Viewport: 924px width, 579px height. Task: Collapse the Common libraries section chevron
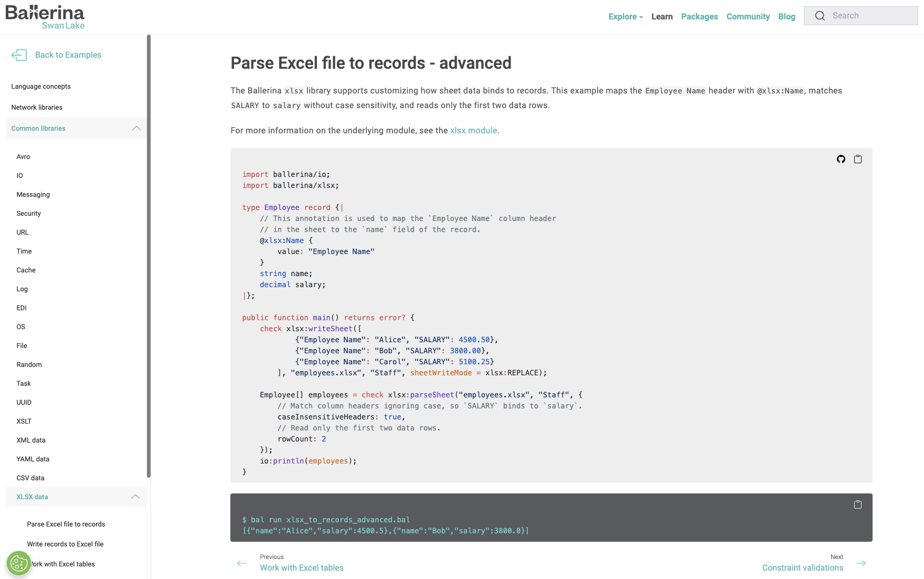pos(136,128)
